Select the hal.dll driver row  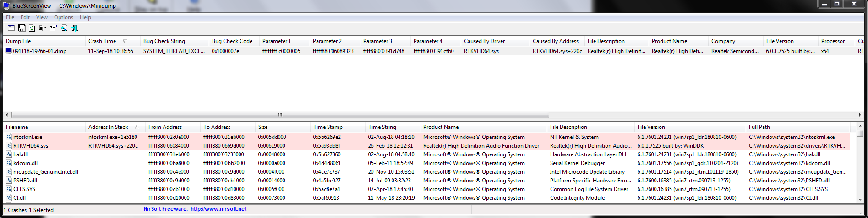(x=427, y=154)
